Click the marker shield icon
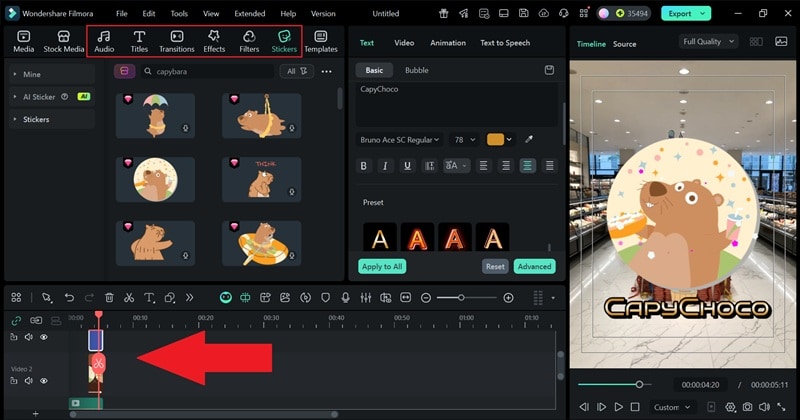Image resolution: width=800 pixels, height=420 pixels. pyautogui.click(x=326, y=298)
